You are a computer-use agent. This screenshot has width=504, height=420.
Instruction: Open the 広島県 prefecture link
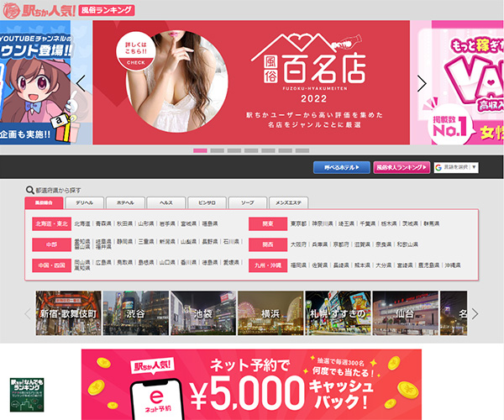103,263
